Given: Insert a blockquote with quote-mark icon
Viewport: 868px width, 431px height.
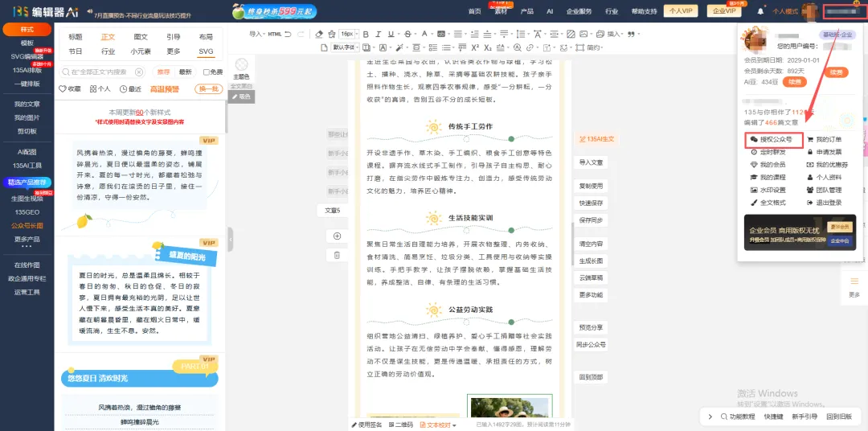Looking at the screenshot, I should 631,35.
